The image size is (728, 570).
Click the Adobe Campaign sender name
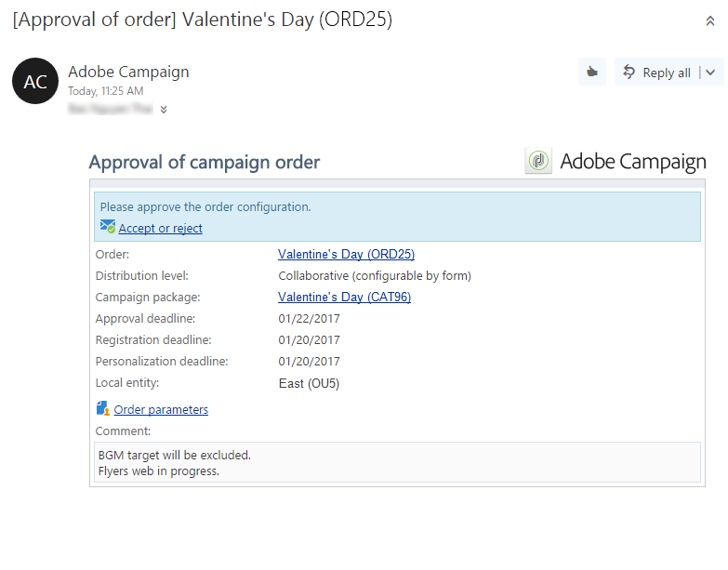(128, 72)
